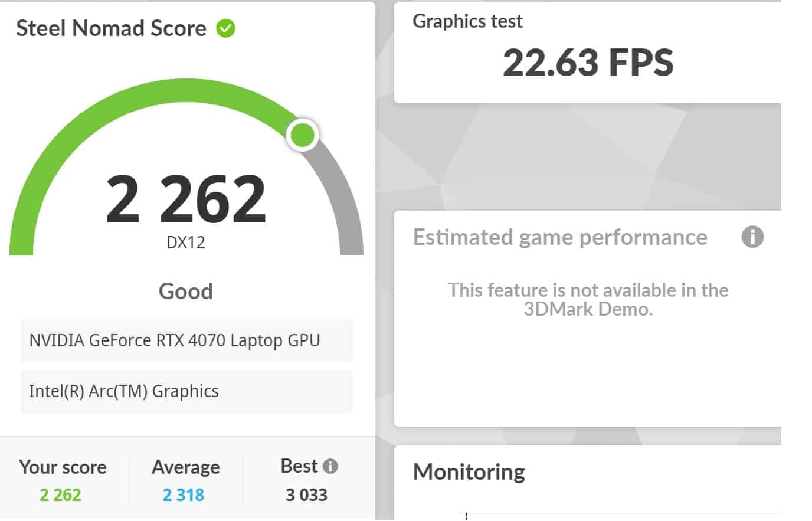Click the green verified checkmark icon

click(225, 28)
